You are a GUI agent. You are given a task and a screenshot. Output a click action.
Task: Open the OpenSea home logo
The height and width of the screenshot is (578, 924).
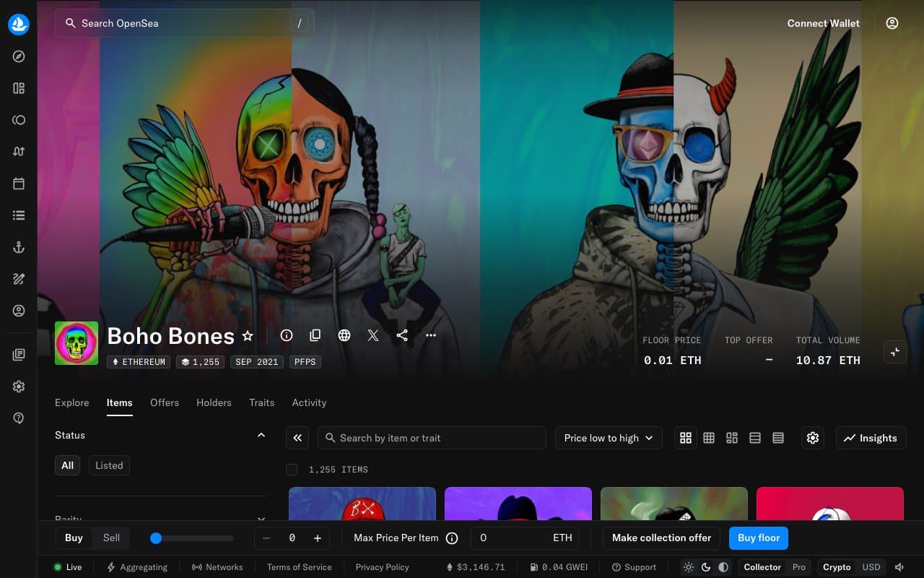(x=19, y=24)
